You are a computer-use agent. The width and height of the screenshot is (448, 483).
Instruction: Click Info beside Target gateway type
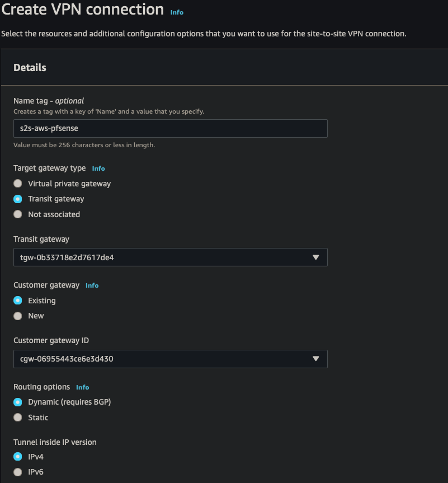tap(98, 168)
